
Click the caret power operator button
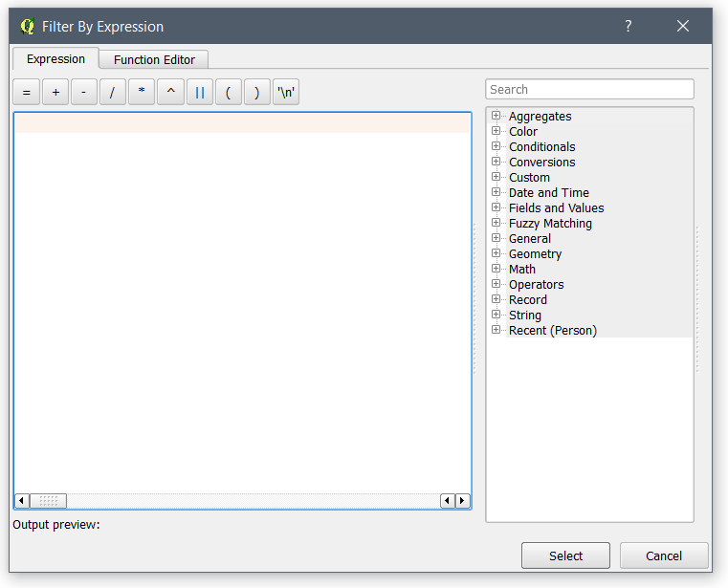pos(170,93)
